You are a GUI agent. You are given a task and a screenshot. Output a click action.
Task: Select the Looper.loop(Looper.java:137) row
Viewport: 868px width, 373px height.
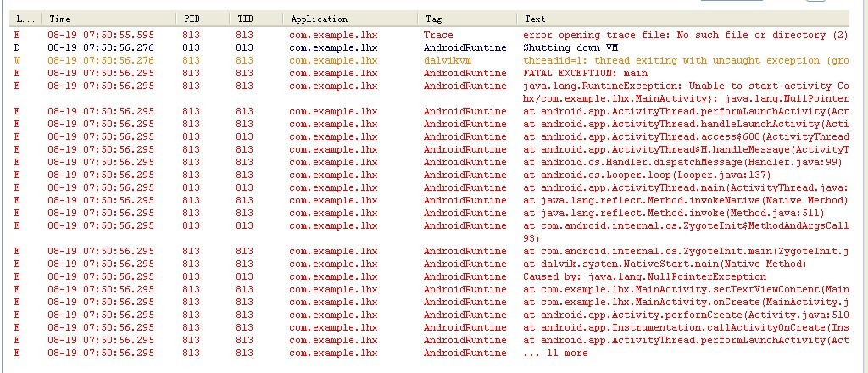[429, 175]
